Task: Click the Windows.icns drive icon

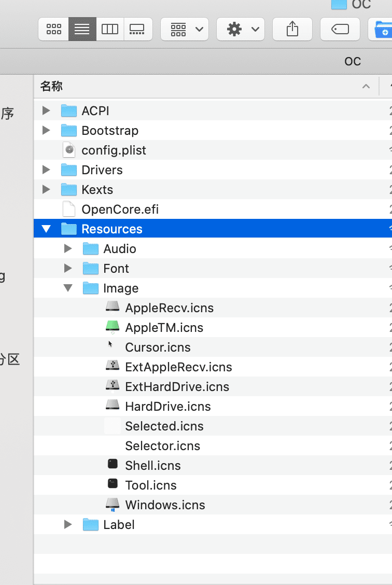Action: (113, 505)
